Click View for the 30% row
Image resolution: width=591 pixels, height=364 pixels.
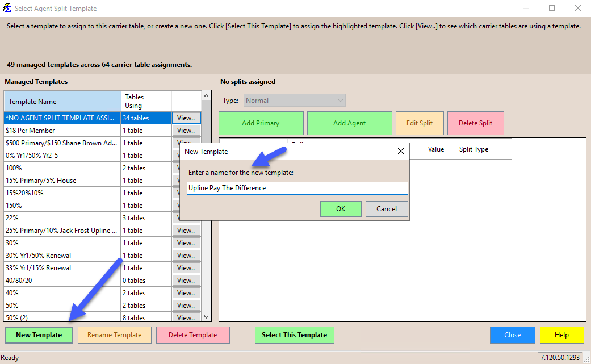186,242
